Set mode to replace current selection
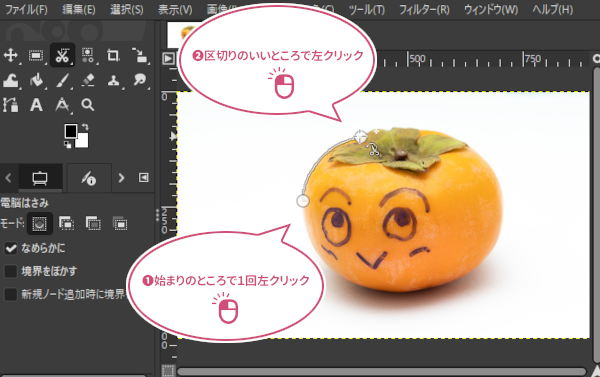 (39, 224)
